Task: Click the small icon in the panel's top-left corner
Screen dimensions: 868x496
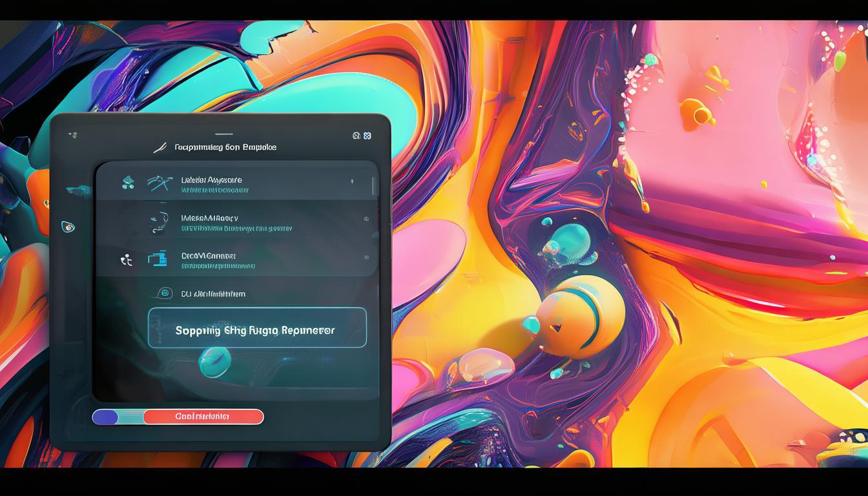Action: coord(72,136)
